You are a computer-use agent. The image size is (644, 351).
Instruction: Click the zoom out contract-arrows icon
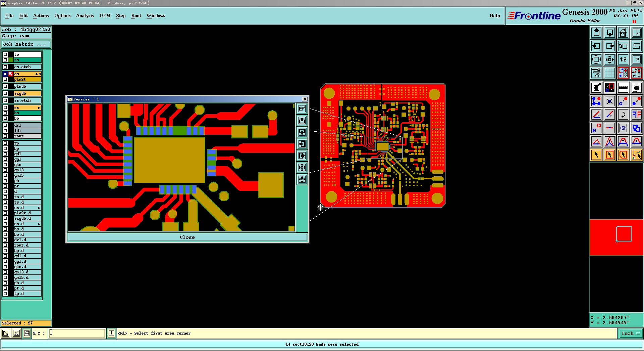(x=610, y=59)
